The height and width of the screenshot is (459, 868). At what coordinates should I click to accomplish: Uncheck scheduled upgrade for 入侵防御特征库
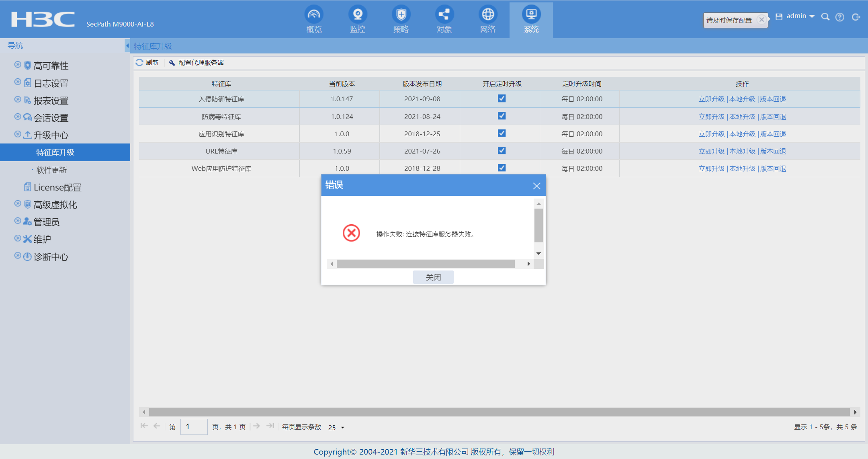coord(502,98)
